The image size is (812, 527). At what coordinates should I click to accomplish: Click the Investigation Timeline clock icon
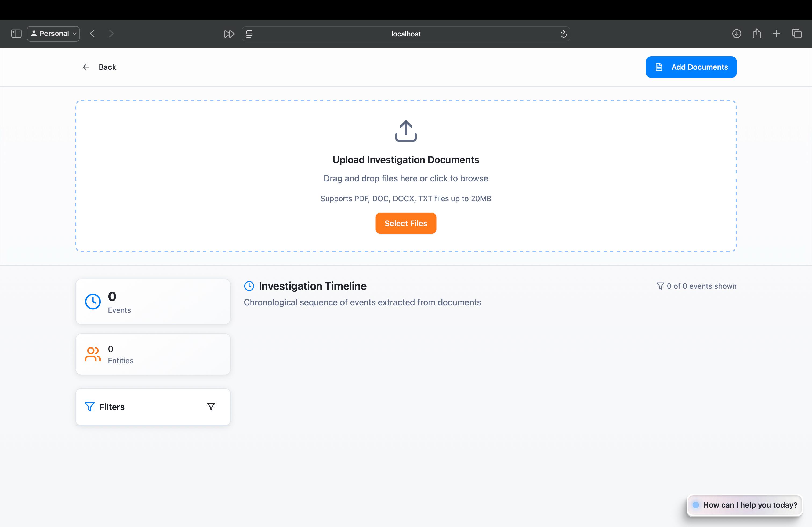tap(249, 286)
